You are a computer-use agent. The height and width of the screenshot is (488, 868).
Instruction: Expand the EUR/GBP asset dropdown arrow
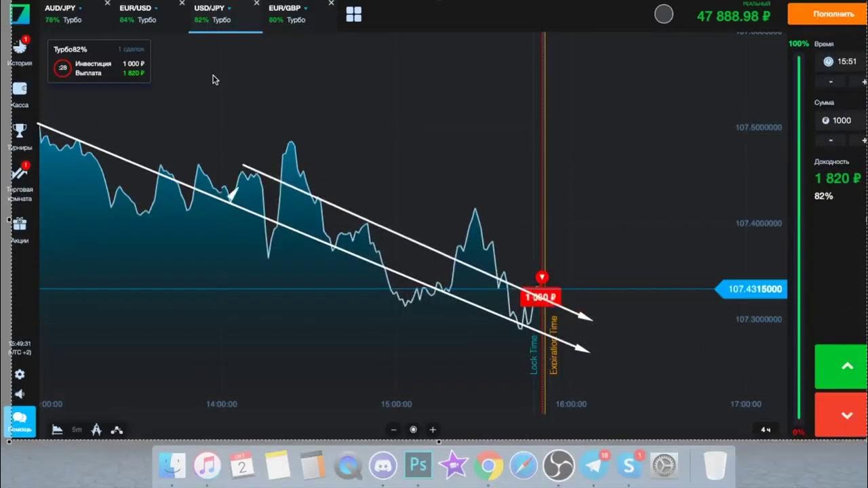coord(306,9)
